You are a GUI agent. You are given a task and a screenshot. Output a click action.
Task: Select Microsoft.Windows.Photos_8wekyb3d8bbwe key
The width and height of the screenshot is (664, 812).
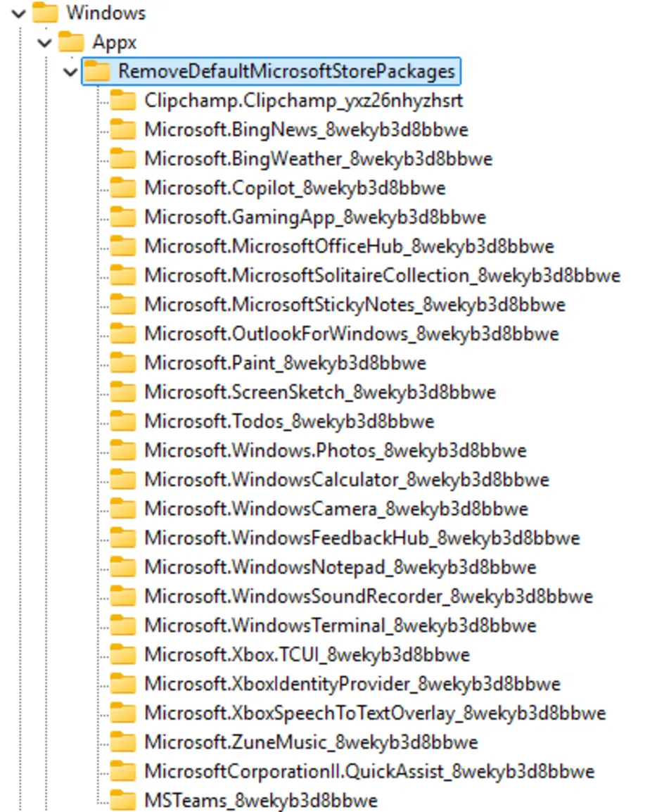tap(336, 450)
